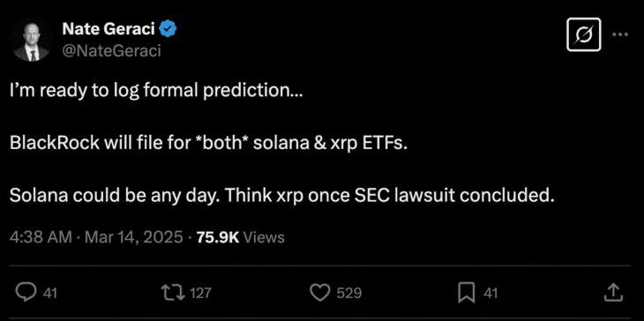
Task: Click the 4:38 AM timestamp
Action: pyautogui.click(x=41, y=237)
